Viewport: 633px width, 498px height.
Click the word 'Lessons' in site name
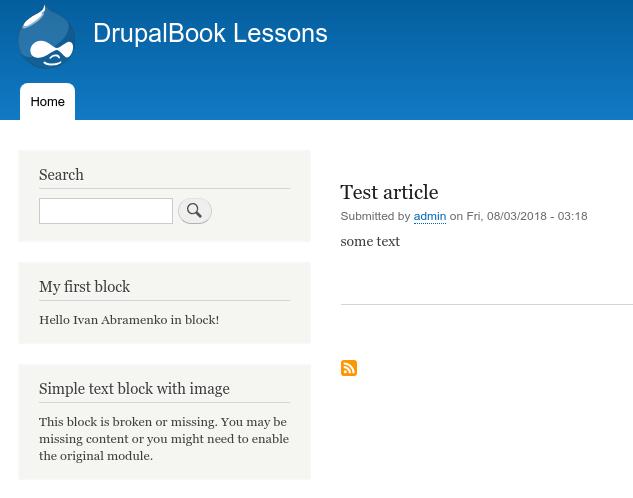pos(280,33)
